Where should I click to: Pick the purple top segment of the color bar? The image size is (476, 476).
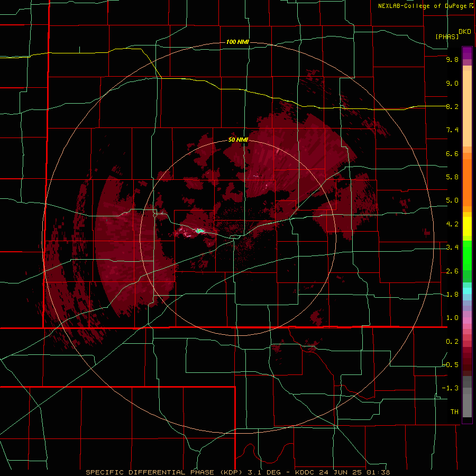click(467, 53)
